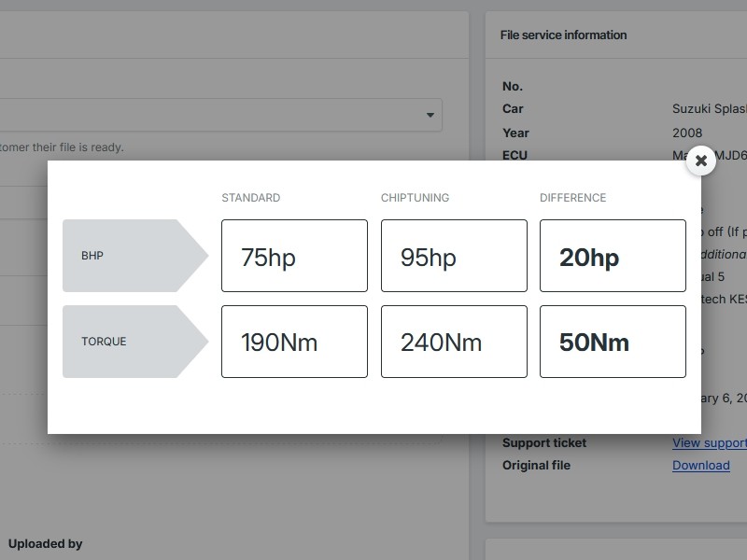Click the Car field label
The width and height of the screenshot is (747, 560).
(513, 108)
